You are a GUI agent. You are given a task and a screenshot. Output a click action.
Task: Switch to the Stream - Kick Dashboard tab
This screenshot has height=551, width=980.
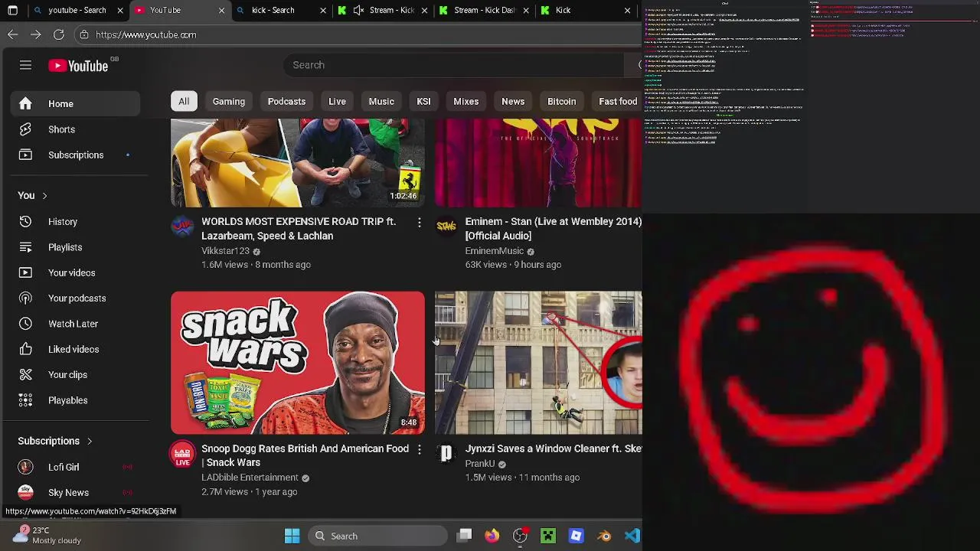[485, 10]
